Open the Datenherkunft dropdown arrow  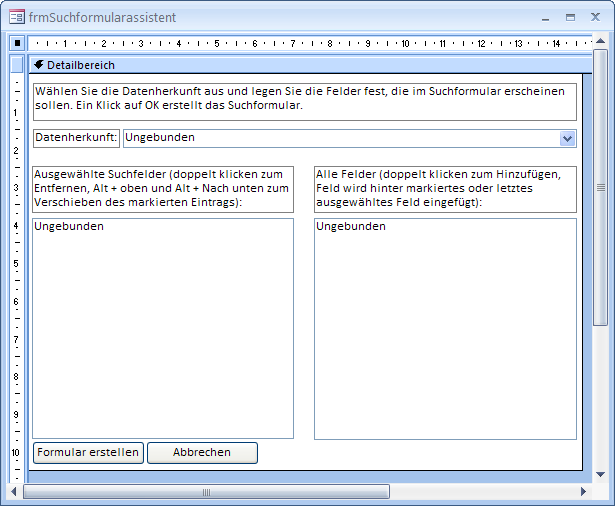click(568, 138)
